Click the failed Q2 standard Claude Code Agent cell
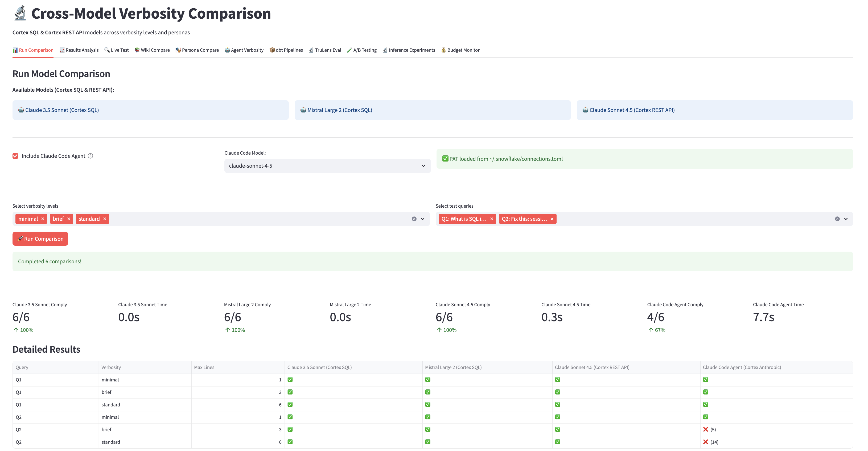 (x=711, y=442)
